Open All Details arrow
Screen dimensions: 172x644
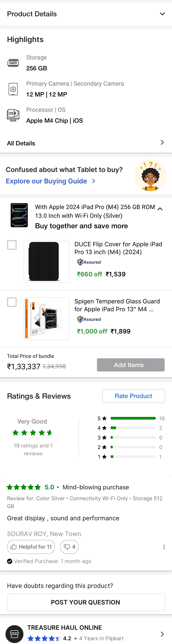click(x=162, y=142)
